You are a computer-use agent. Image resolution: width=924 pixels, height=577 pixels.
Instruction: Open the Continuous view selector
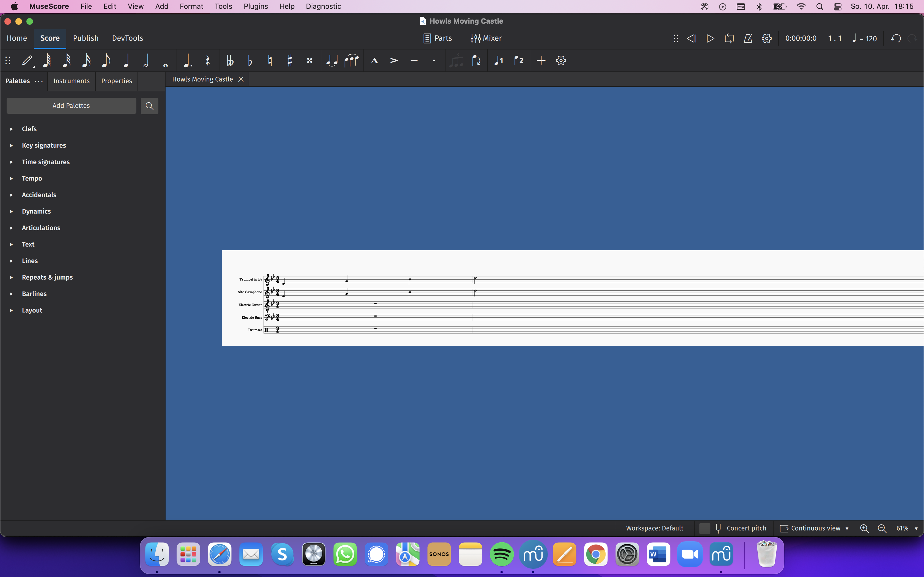point(814,528)
